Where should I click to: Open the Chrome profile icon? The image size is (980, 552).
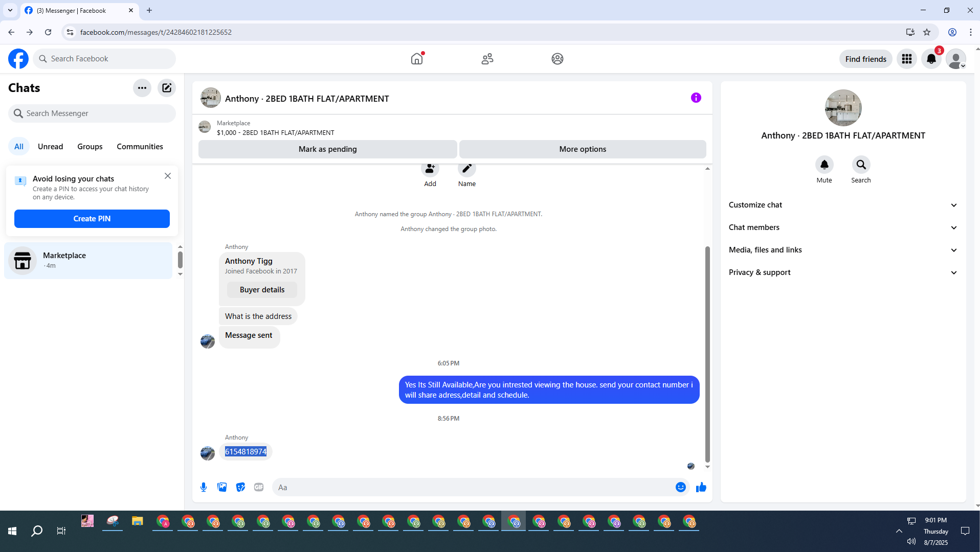pyautogui.click(x=952, y=32)
